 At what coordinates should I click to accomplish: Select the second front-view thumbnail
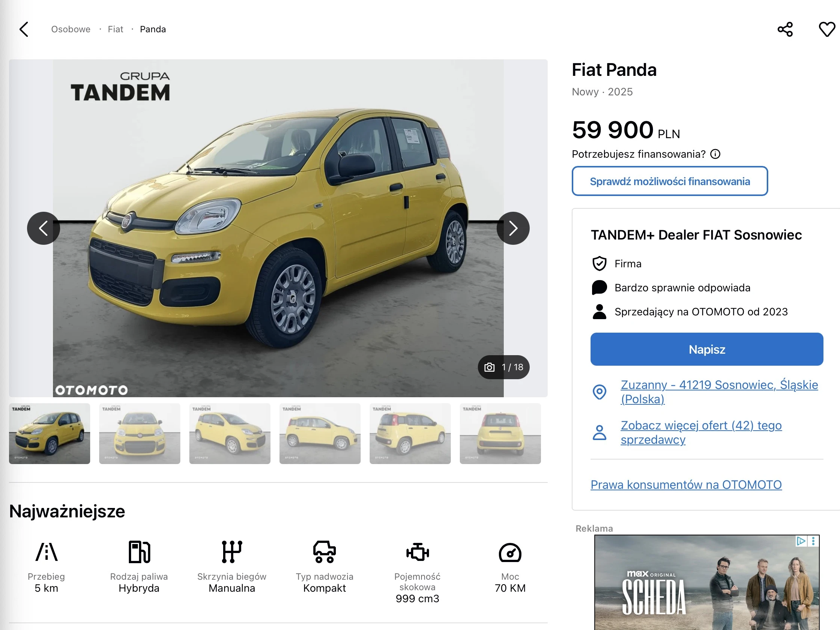(139, 433)
